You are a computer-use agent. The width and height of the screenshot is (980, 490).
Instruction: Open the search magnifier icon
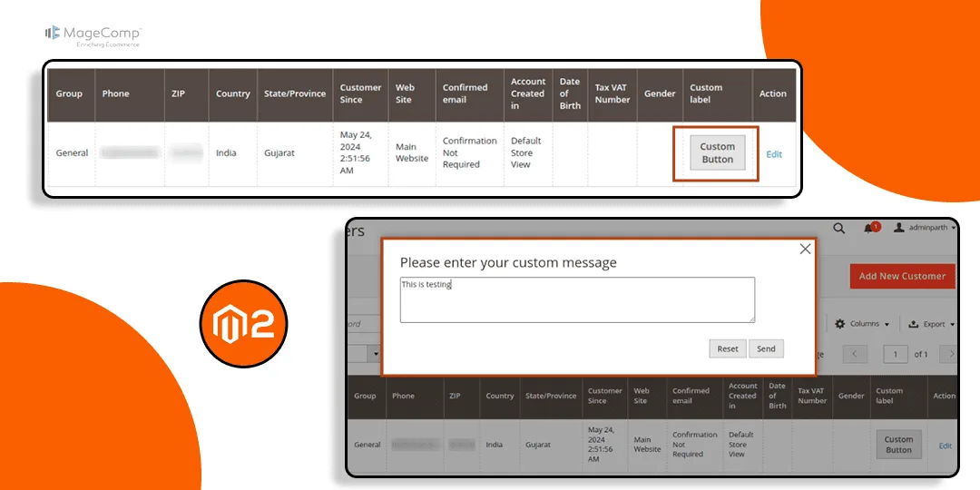[838, 229]
